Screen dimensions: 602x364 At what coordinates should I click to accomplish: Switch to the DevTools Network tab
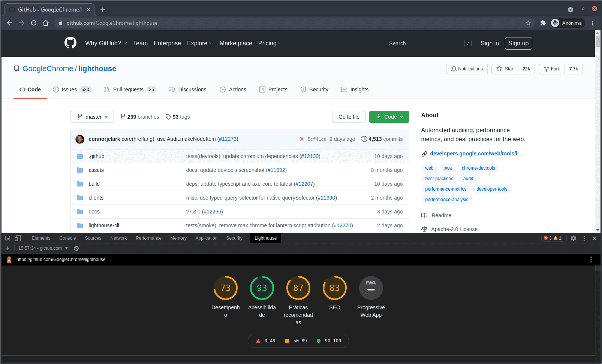click(x=118, y=238)
